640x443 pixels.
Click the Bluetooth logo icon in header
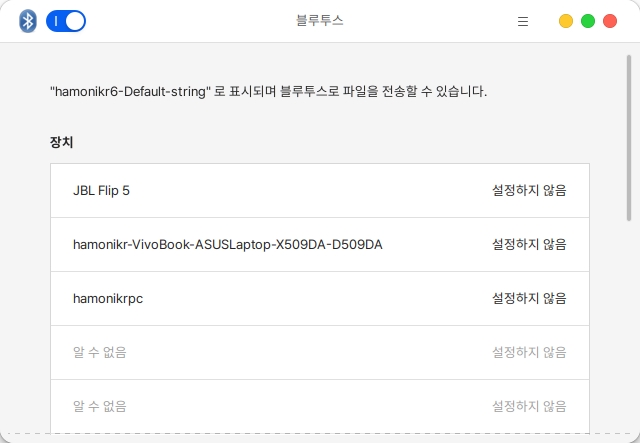coord(28,21)
